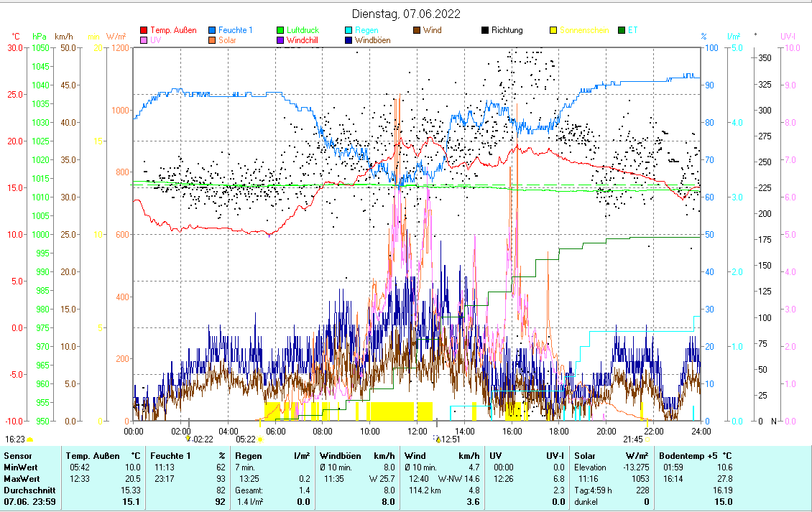Click the black Richtung legend swatch
This screenshot has width=812, height=512.
click(486, 31)
